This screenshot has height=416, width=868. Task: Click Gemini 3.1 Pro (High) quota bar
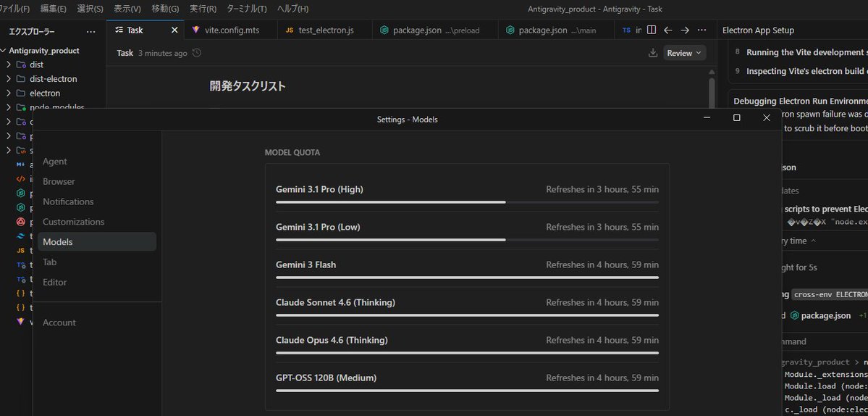467,202
